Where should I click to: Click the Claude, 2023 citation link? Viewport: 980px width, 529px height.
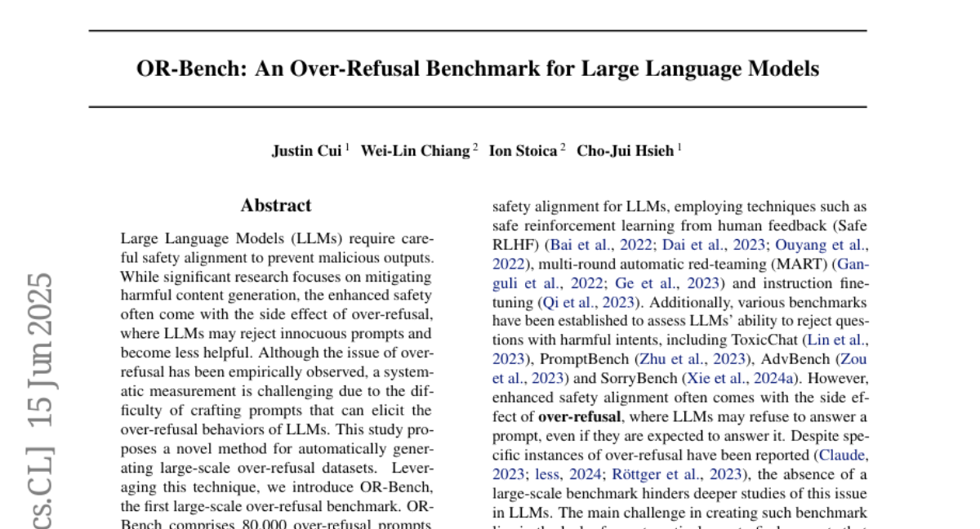(842, 454)
